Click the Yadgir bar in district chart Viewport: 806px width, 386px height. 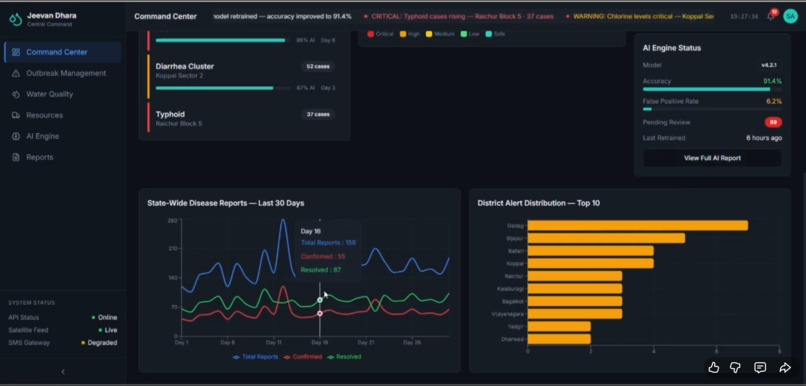pyautogui.click(x=559, y=326)
